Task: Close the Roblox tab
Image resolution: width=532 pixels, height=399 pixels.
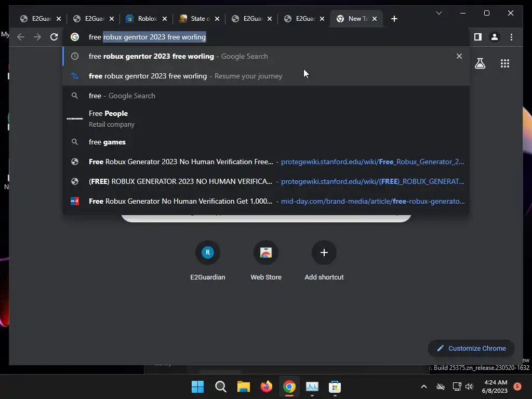Action: tap(165, 19)
